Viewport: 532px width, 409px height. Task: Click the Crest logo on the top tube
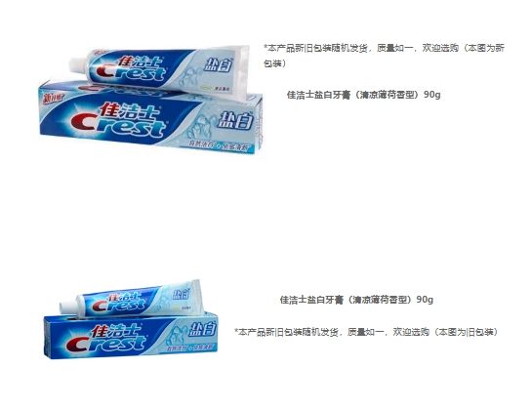131,73
